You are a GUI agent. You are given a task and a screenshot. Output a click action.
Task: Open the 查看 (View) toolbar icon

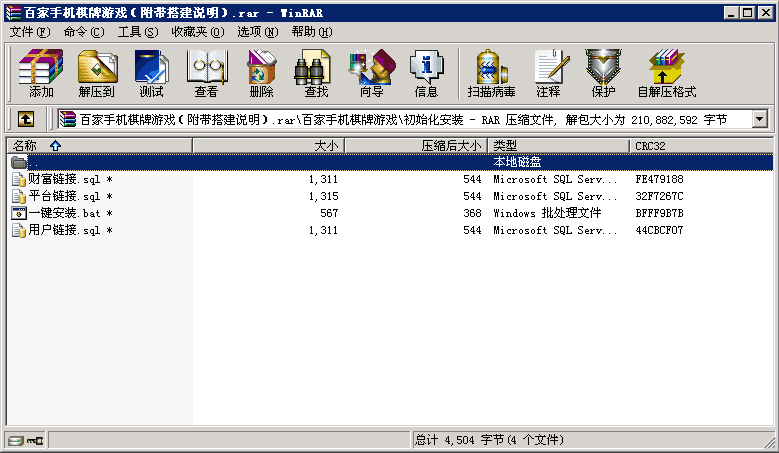pos(206,74)
